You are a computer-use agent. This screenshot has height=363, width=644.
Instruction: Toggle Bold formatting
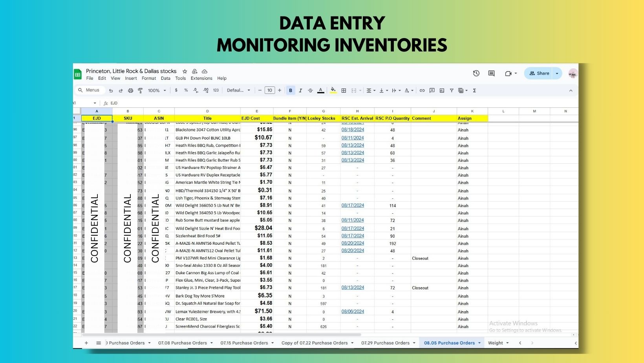coord(291,90)
